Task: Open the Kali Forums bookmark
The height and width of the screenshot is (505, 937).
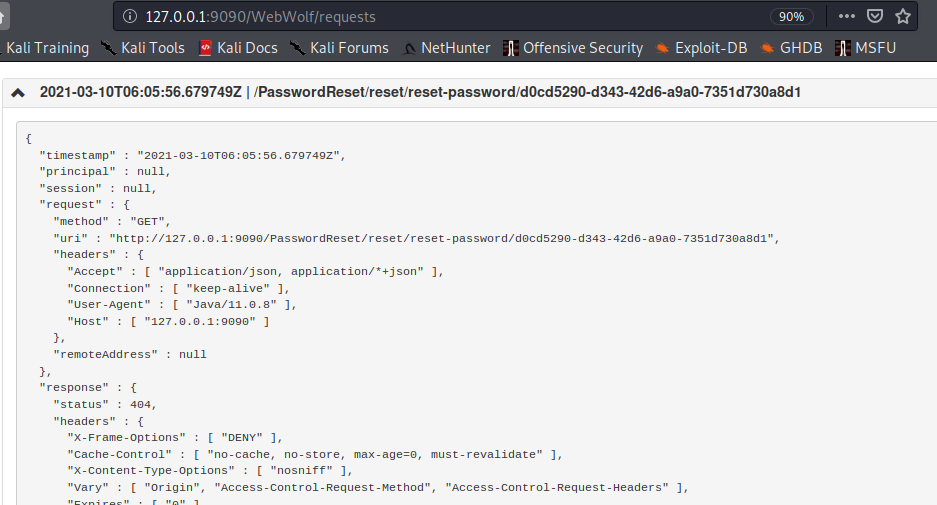Action: point(339,48)
